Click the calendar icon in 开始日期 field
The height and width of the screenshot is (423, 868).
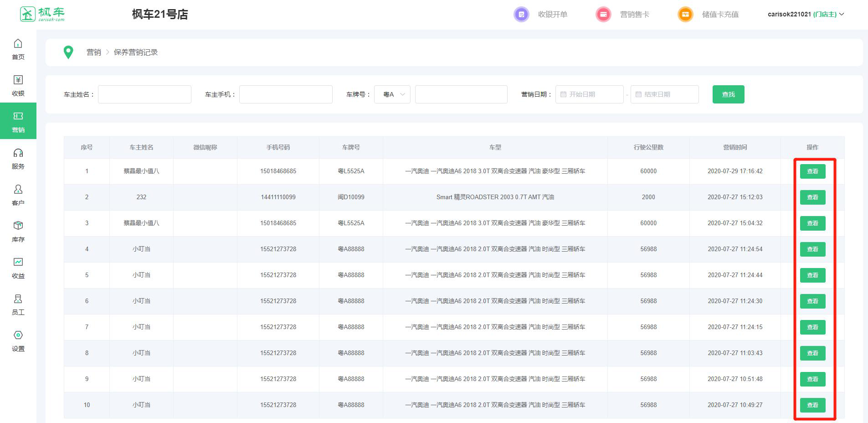tap(563, 94)
